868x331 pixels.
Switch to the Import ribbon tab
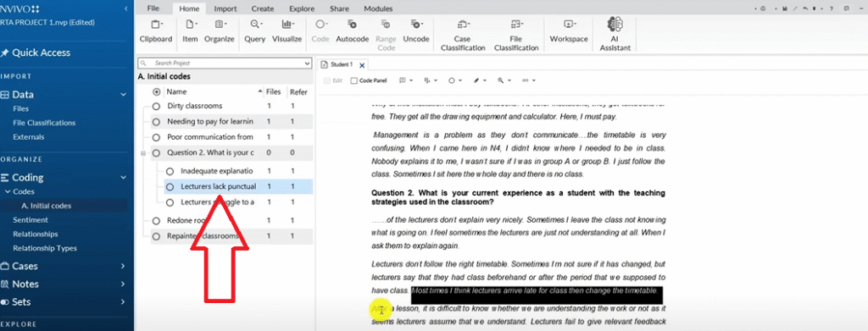(x=225, y=8)
